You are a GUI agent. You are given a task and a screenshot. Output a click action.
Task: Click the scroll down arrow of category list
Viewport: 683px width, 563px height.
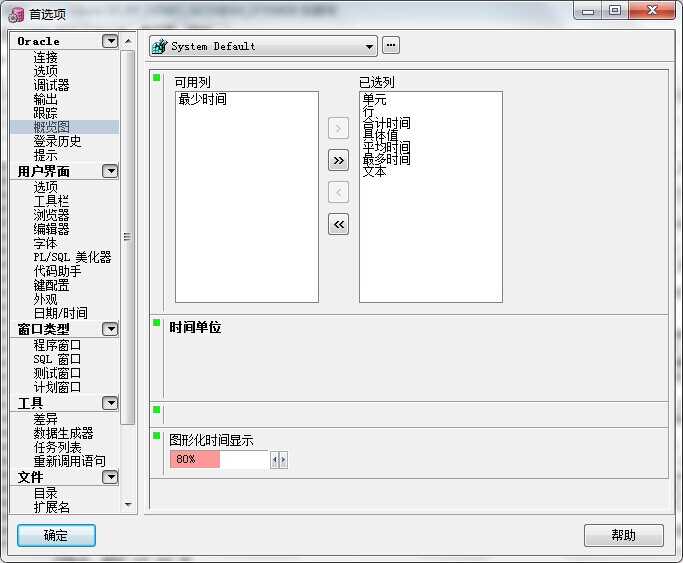pos(128,504)
